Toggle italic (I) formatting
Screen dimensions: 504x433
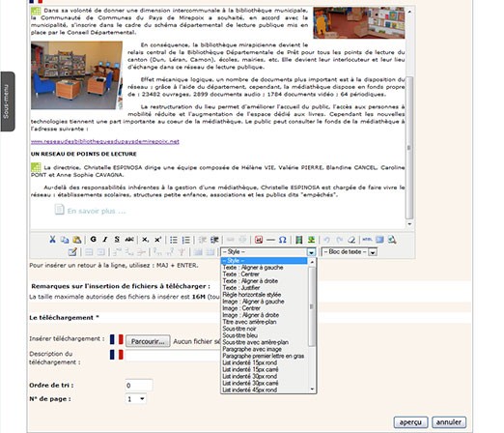pyautogui.click(x=105, y=240)
